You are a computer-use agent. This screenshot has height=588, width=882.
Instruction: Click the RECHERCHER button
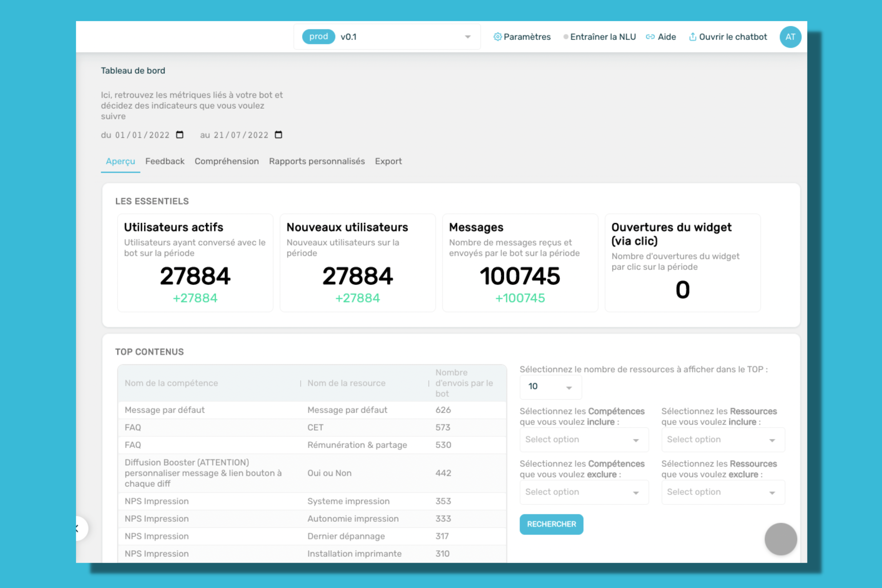click(551, 524)
